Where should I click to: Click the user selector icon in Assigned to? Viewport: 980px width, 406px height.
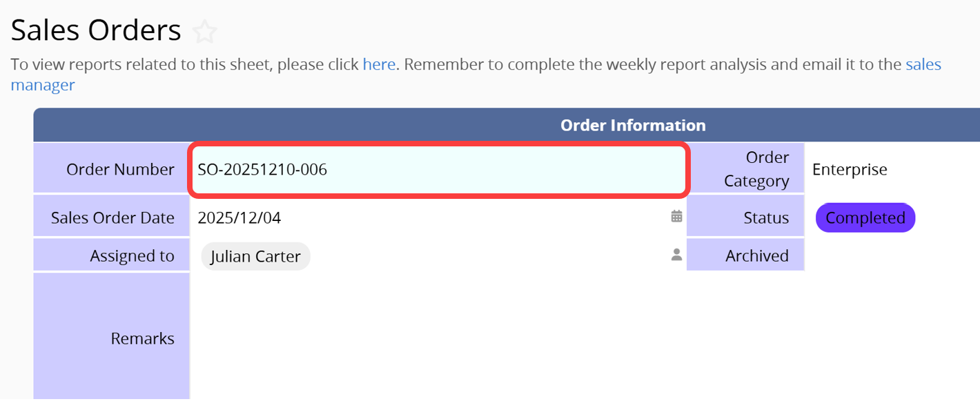click(x=676, y=255)
